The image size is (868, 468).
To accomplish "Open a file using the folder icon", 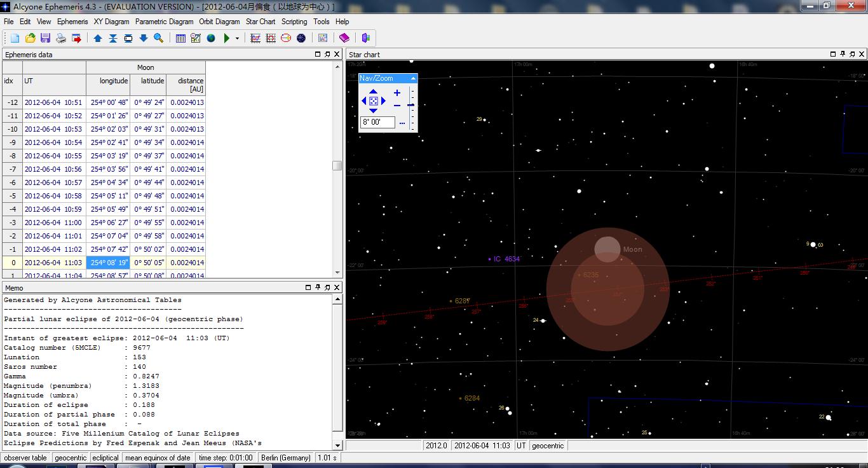I will (30, 38).
